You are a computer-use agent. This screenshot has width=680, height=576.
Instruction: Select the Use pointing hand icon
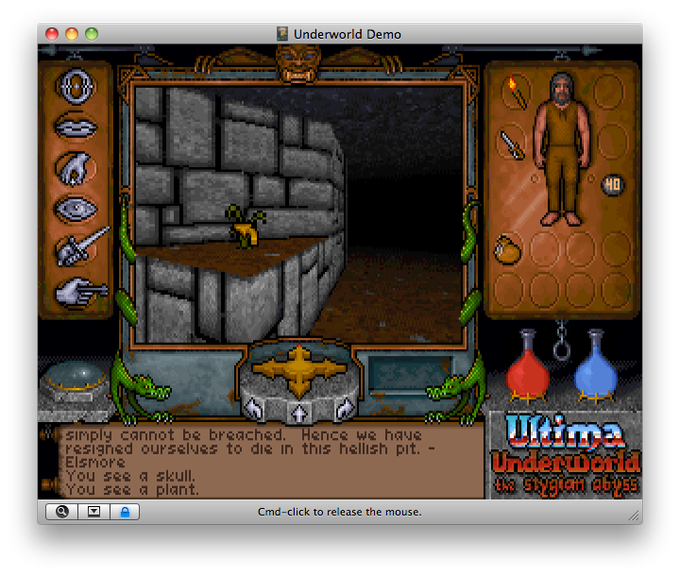81,292
